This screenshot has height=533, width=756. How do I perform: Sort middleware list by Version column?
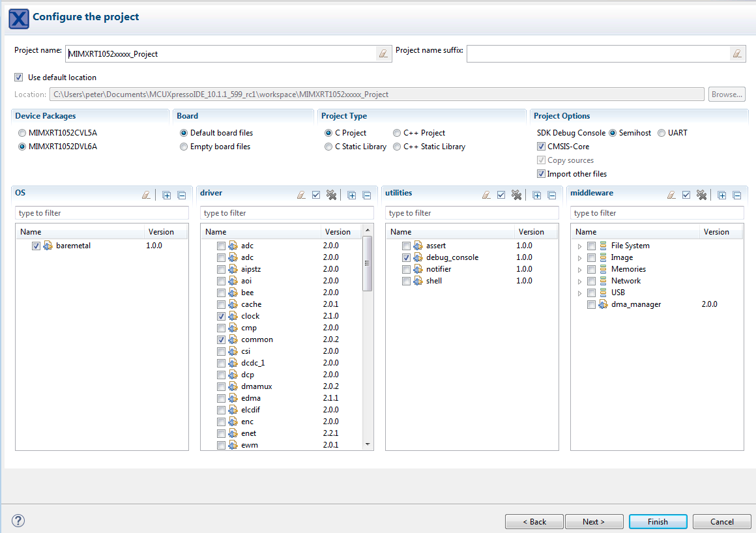(721, 232)
